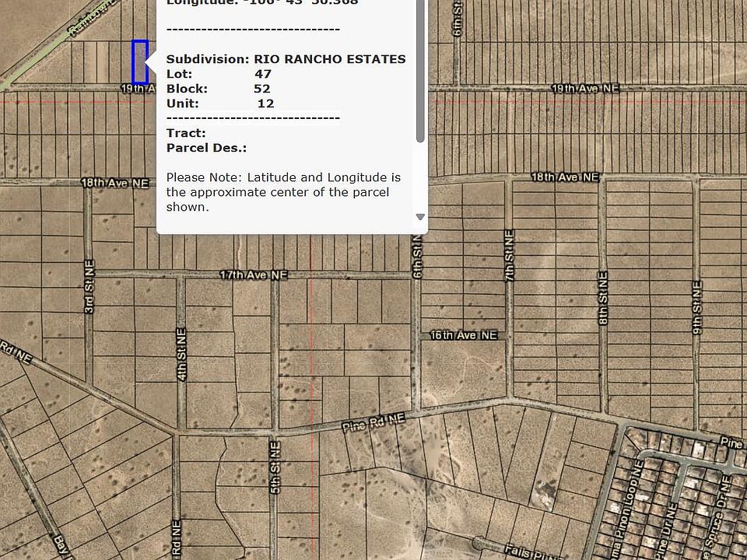Viewport: 747px width, 560px height.
Task: Click the 4th St NE street label
Action: click(x=181, y=355)
